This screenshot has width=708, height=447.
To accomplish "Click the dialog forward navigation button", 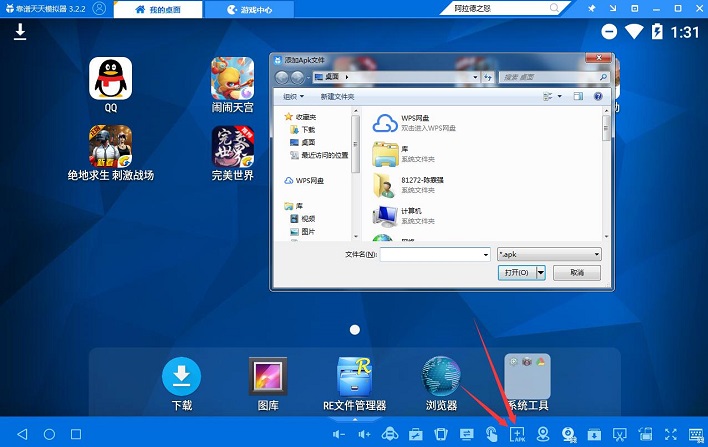I will point(297,77).
